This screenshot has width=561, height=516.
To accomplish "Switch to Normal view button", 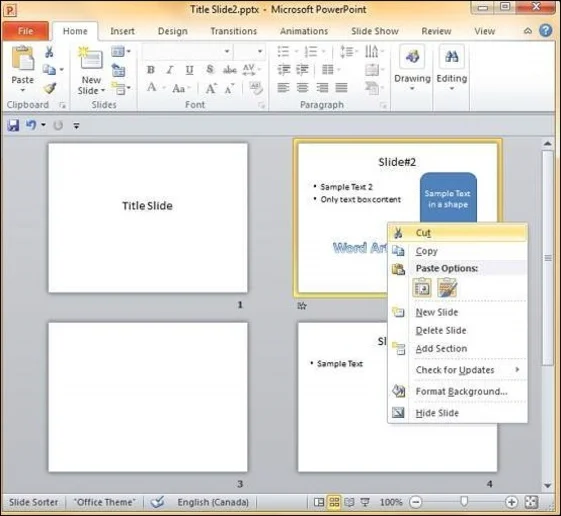I will click(x=318, y=502).
